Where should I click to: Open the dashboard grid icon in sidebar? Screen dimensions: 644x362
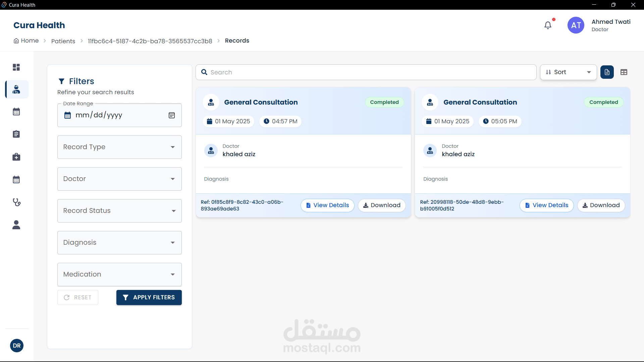16,67
